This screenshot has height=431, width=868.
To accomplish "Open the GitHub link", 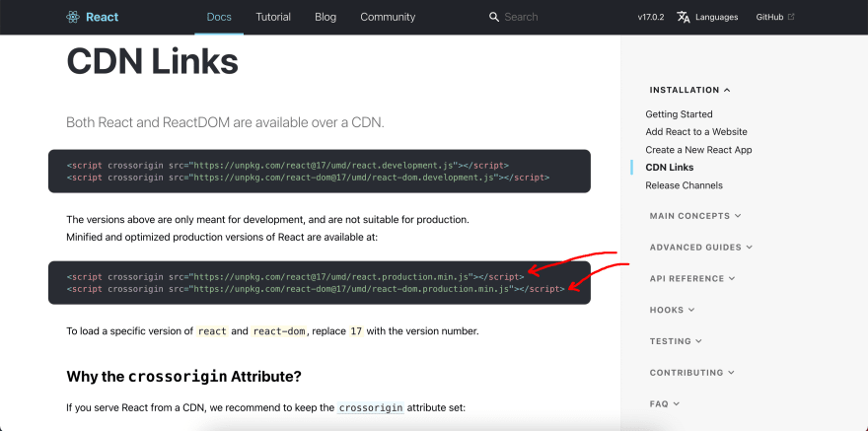I will 769,17.
